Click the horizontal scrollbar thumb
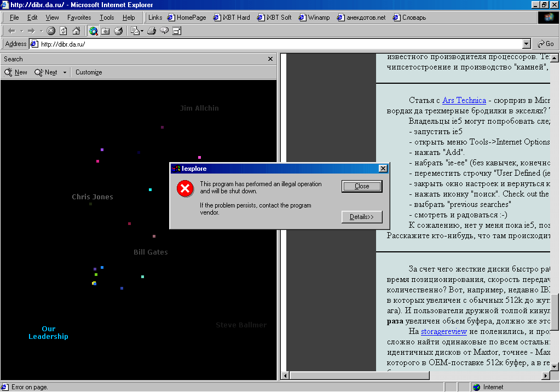The width and height of the screenshot is (560, 392). (x=359, y=376)
